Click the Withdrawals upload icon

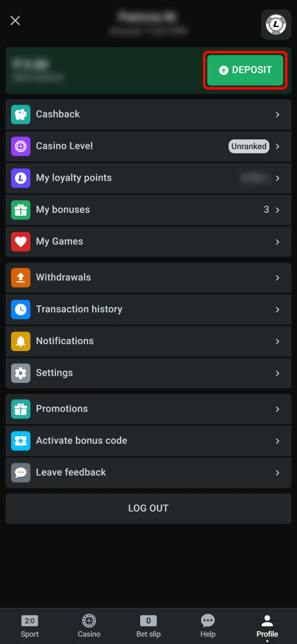[20, 277]
